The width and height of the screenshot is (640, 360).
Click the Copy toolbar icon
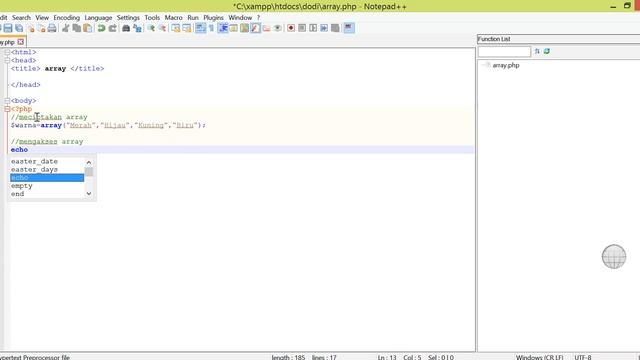[x=76, y=28]
